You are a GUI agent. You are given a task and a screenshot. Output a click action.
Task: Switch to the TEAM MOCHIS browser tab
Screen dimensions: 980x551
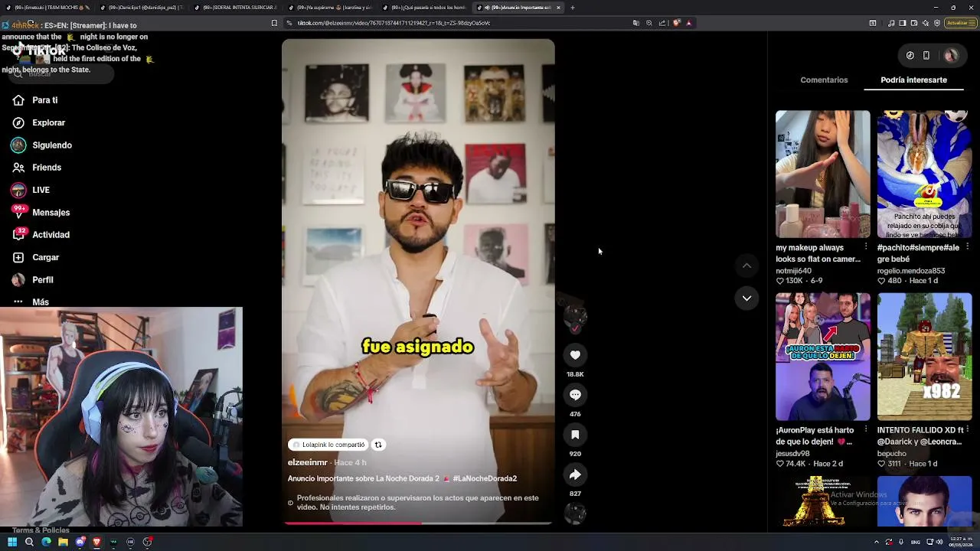click(x=48, y=8)
